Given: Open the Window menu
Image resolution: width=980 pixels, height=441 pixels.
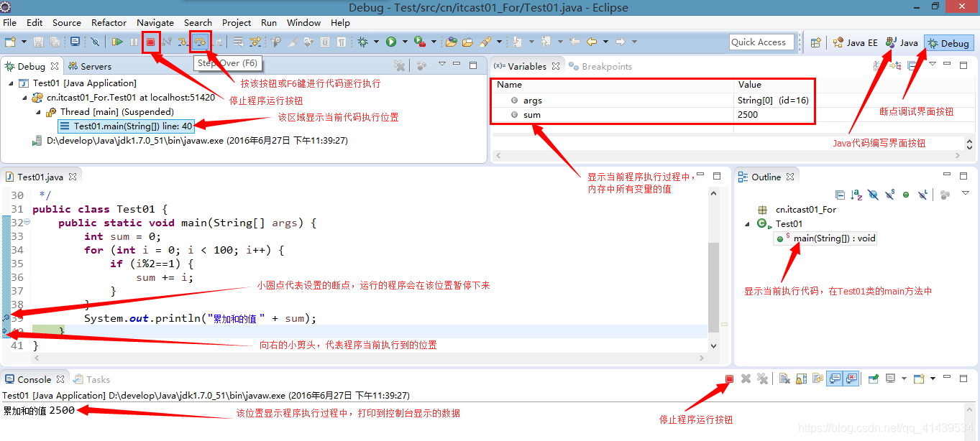Looking at the screenshot, I should coord(304,22).
